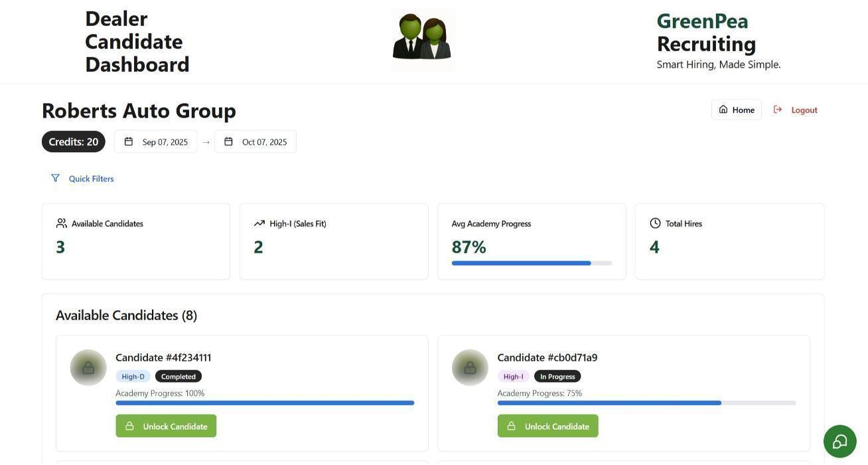Click the people icon on Available Candidates card
This screenshot has height=465, width=868.
pos(61,223)
